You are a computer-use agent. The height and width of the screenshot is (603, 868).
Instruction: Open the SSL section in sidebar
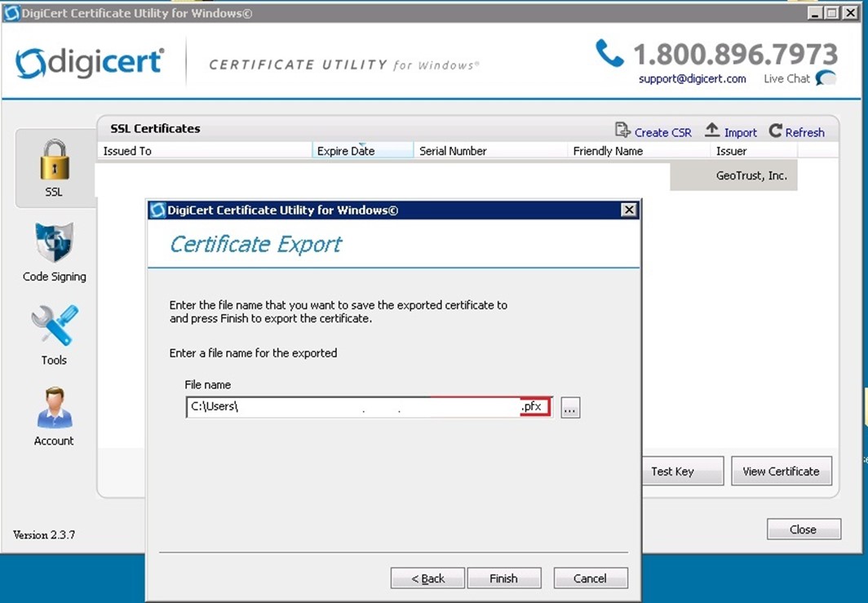click(54, 168)
